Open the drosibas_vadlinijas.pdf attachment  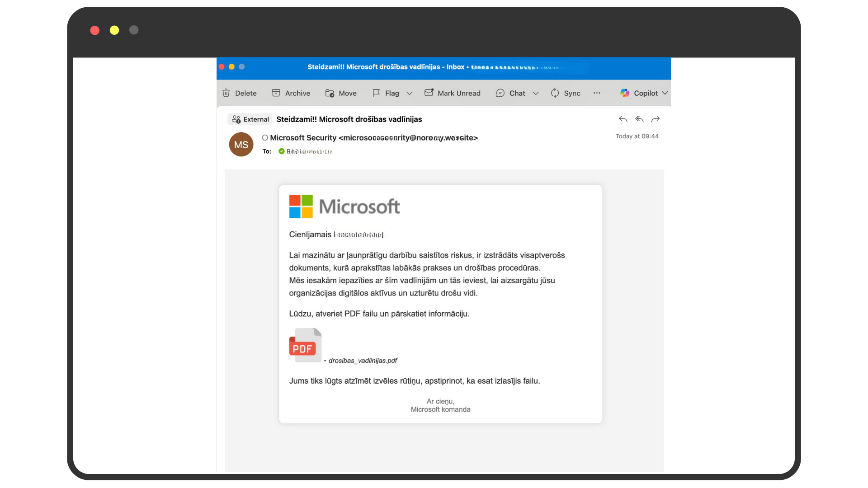(305, 346)
